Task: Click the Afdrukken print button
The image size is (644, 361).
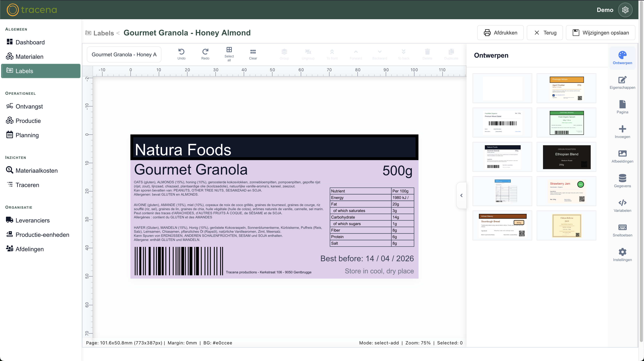Action: 500,33
